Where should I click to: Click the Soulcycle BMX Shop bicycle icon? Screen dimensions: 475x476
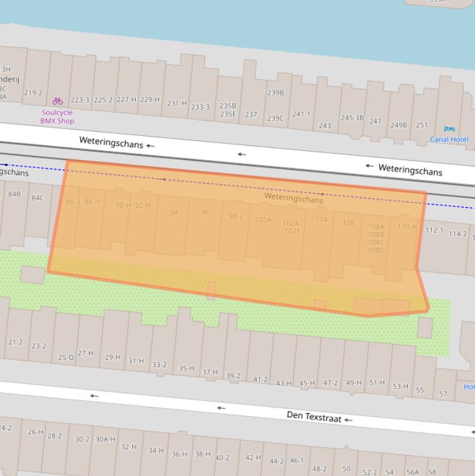(57, 101)
